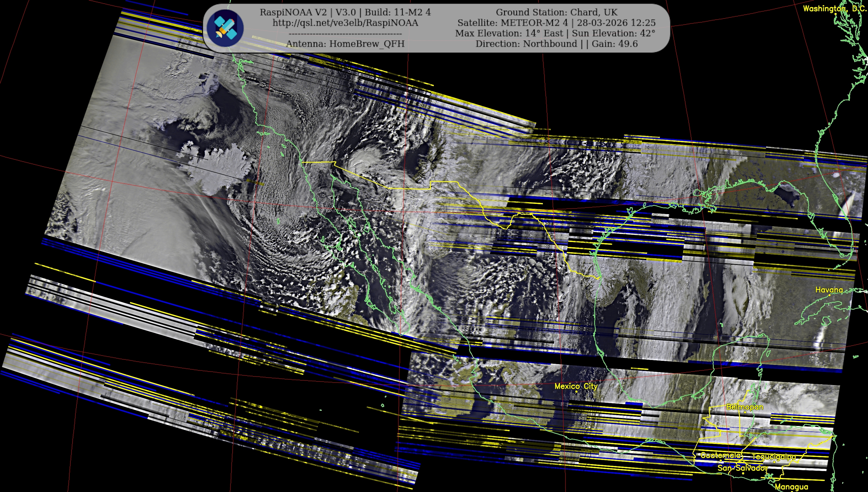
Task: Click the Max Elevation and Sun Elevation line
Action: pos(555,33)
